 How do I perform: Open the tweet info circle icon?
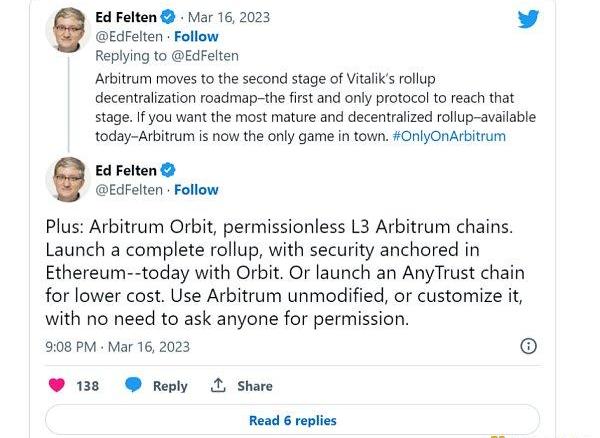[529, 346]
